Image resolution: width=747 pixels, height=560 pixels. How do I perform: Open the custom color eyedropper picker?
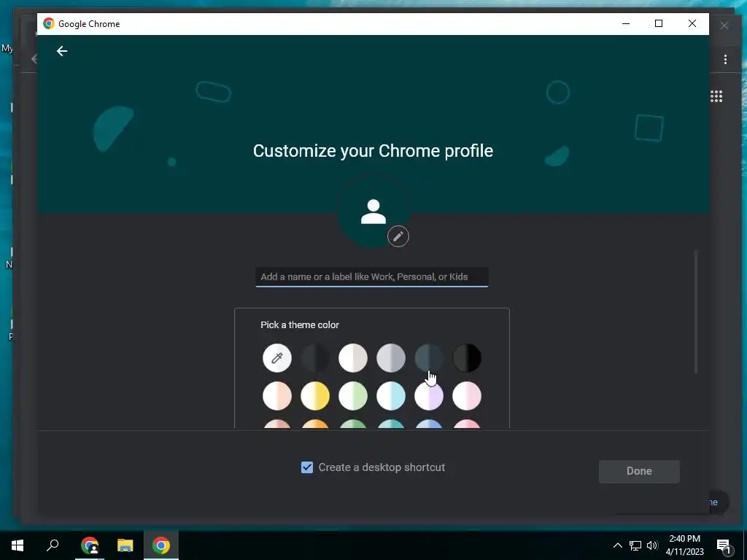tap(276, 357)
